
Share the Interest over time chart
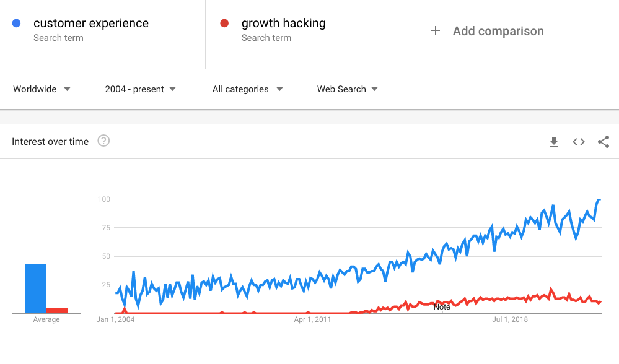tap(604, 142)
